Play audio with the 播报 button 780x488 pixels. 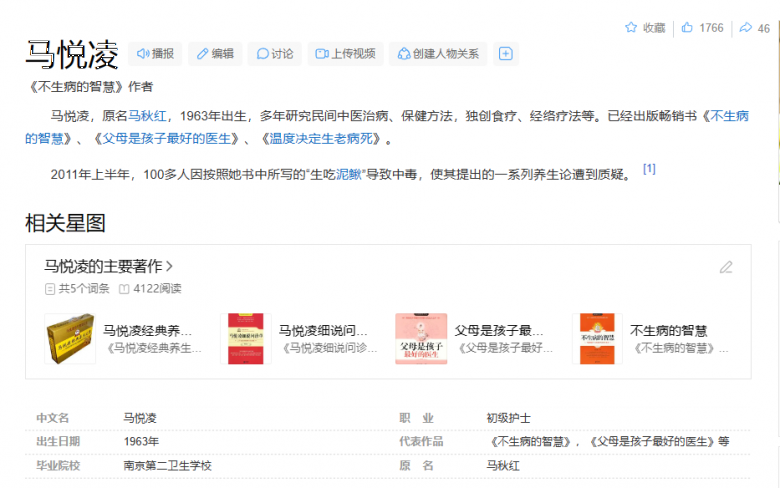click(155, 54)
